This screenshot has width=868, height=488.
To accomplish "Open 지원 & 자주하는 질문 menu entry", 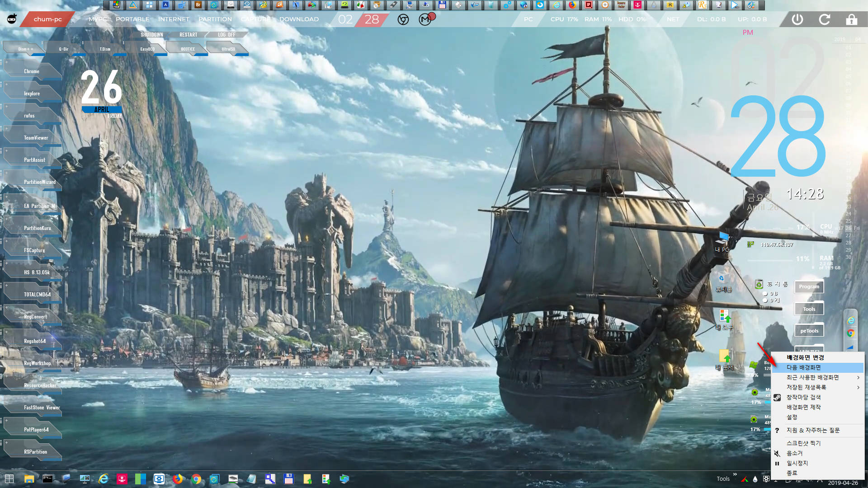I will pyautogui.click(x=817, y=430).
